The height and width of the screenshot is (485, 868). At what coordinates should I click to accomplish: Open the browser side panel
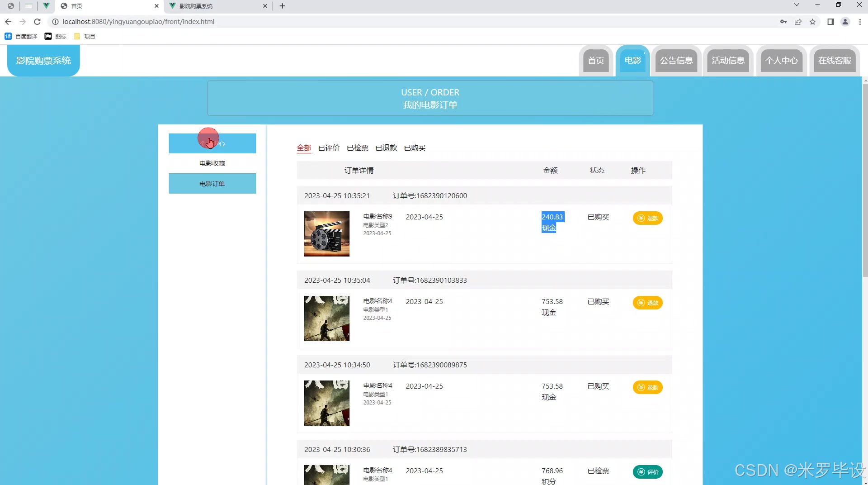(830, 22)
